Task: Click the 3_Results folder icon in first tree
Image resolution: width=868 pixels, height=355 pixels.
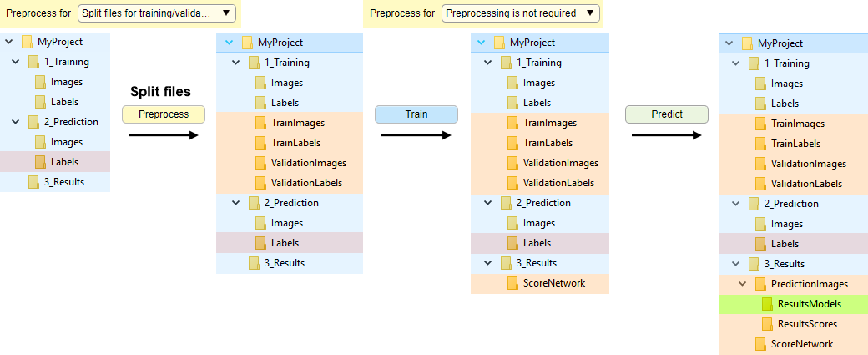Action: [34, 182]
